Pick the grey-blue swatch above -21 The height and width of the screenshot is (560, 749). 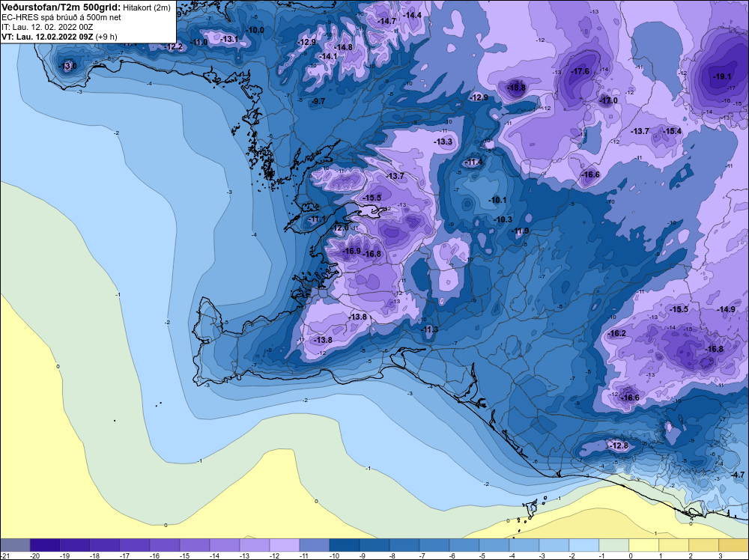15,545
